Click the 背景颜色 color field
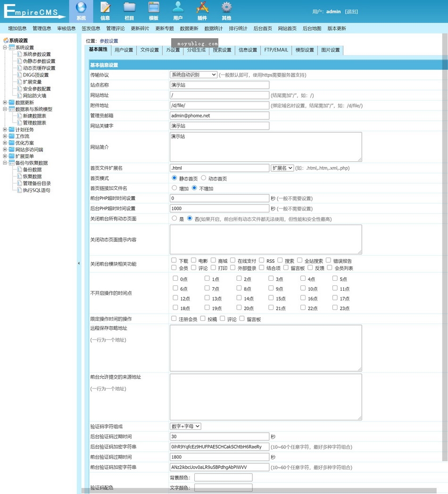The width and height of the screenshot is (448, 494). click(x=223, y=477)
